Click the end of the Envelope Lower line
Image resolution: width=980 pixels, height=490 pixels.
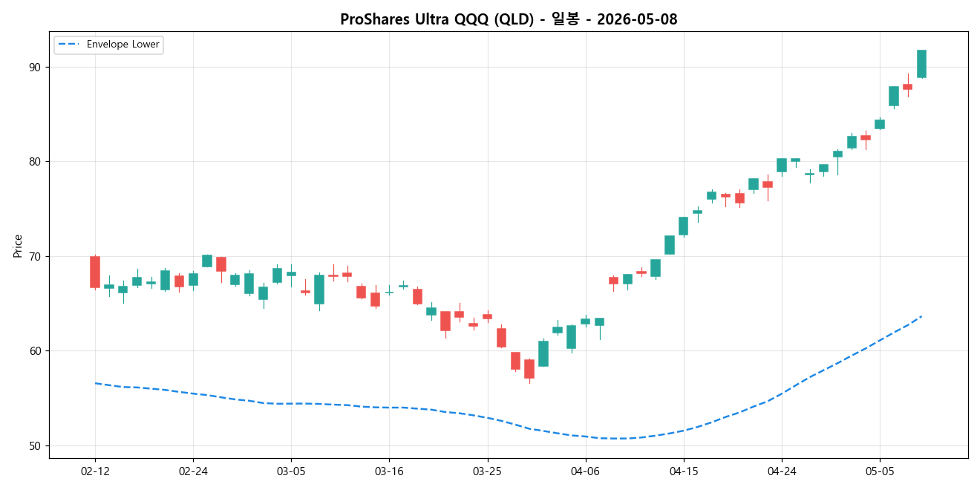point(921,316)
